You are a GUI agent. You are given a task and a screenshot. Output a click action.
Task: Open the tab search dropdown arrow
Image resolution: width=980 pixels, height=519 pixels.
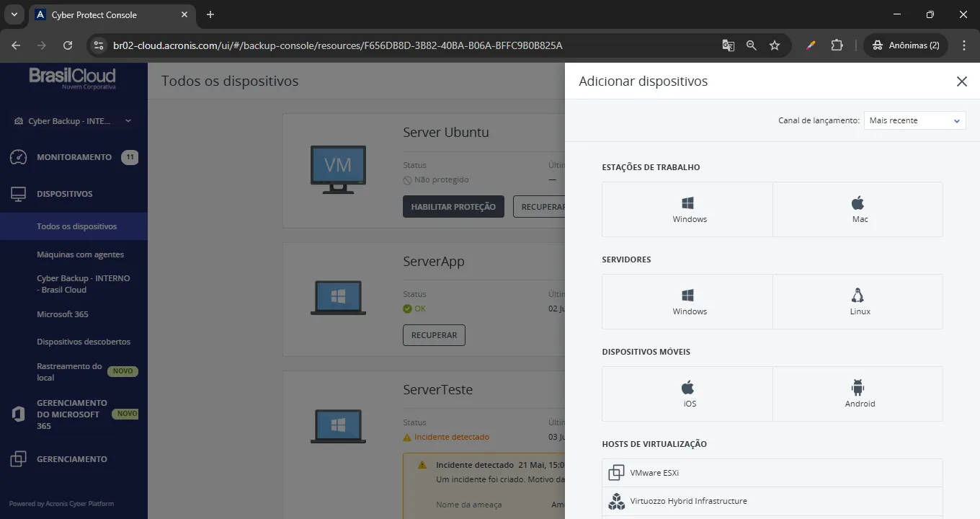tap(14, 14)
